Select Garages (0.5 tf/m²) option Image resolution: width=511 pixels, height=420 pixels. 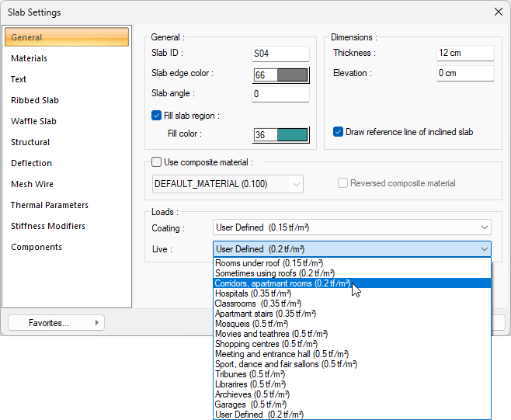coord(352,404)
